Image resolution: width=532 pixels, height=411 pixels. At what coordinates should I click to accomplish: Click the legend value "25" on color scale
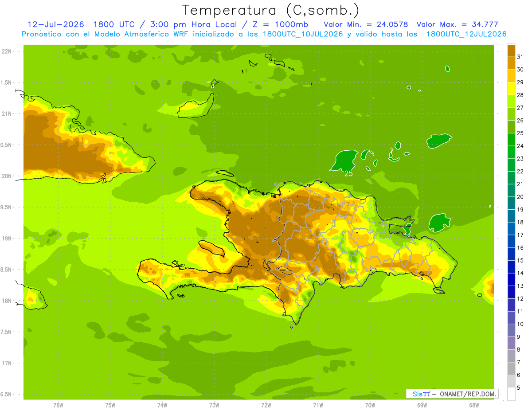tap(520, 133)
